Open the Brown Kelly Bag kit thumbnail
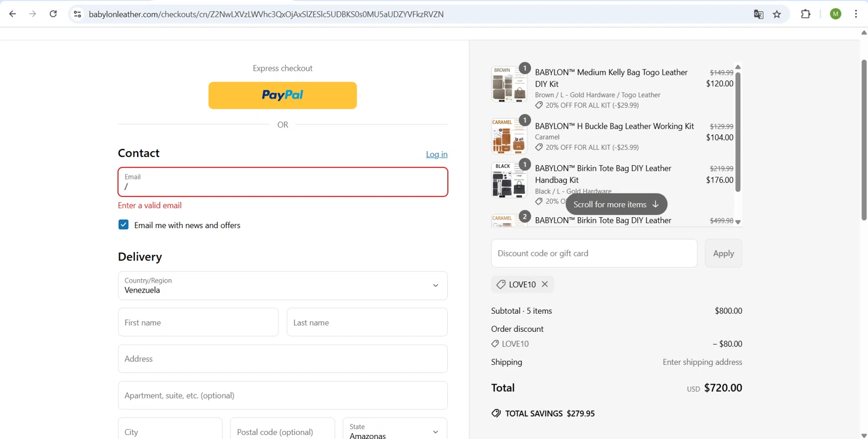The width and height of the screenshot is (868, 439). [509, 84]
